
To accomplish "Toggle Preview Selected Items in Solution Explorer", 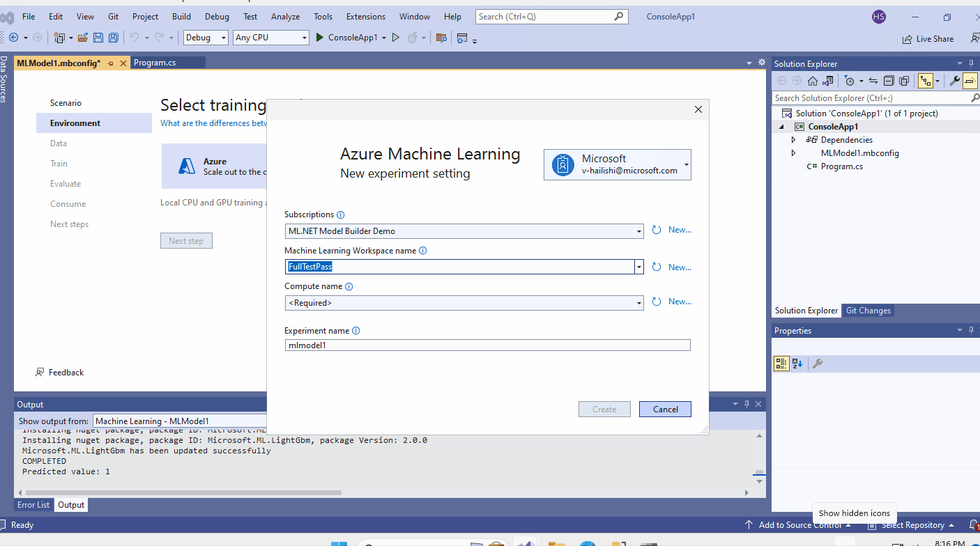I will pyautogui.click(x=970, y=81).
